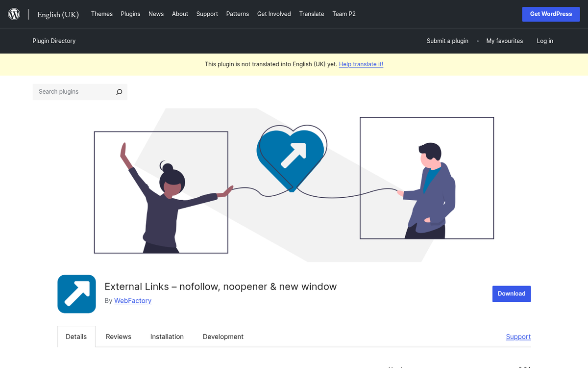
Task: Open the My favourites link
Action: 505,41
